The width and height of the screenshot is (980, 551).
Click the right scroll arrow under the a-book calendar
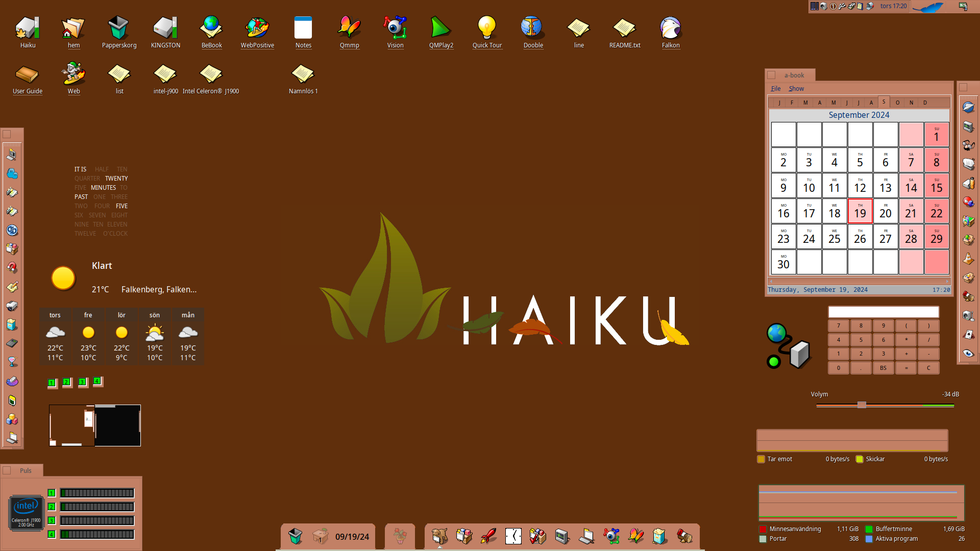tap(947, 281)
